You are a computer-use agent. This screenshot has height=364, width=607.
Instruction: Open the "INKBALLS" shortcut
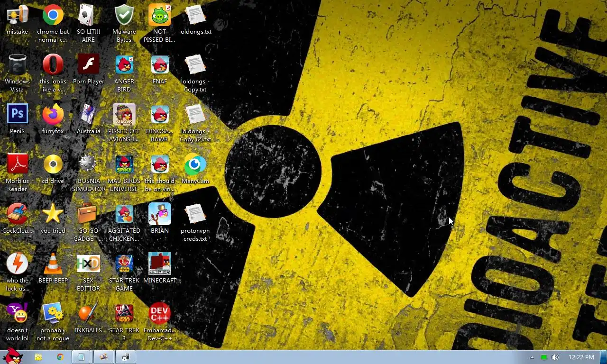click(x=88, y=318)
